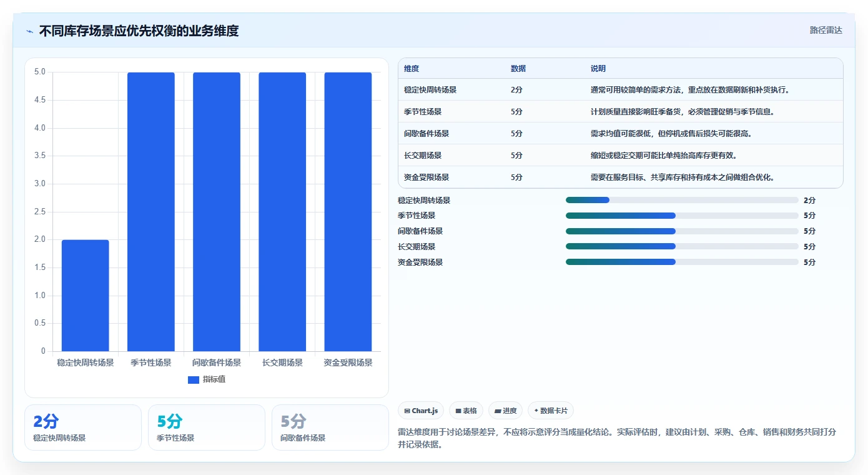
Task: Select the 表格 chip
Action: tap(466, 411)
